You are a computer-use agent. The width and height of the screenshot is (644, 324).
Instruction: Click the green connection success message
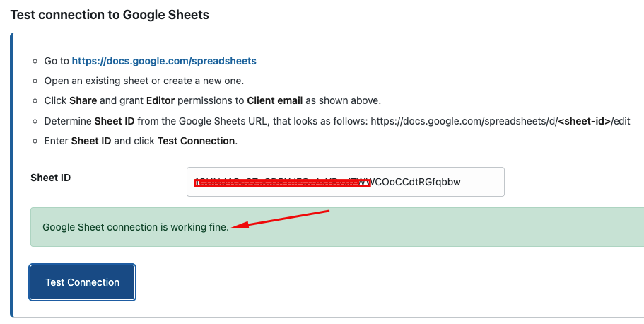(x=336, y=227)
